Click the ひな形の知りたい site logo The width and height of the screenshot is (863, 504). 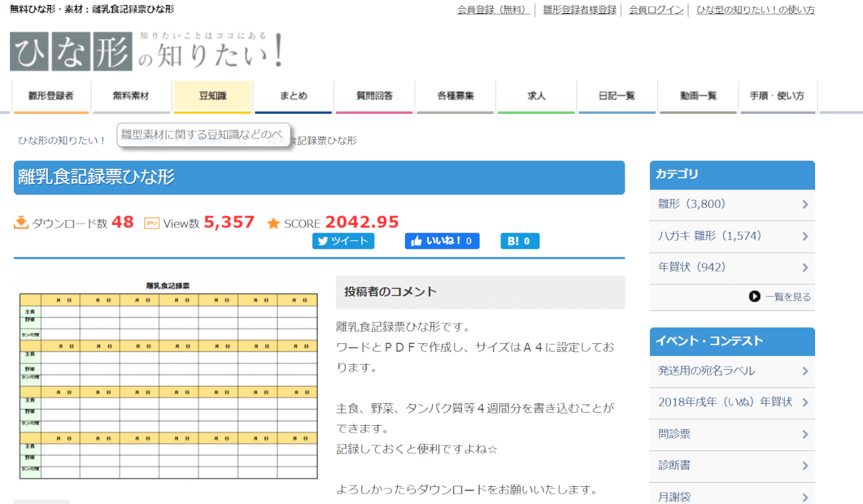point(146,50)
